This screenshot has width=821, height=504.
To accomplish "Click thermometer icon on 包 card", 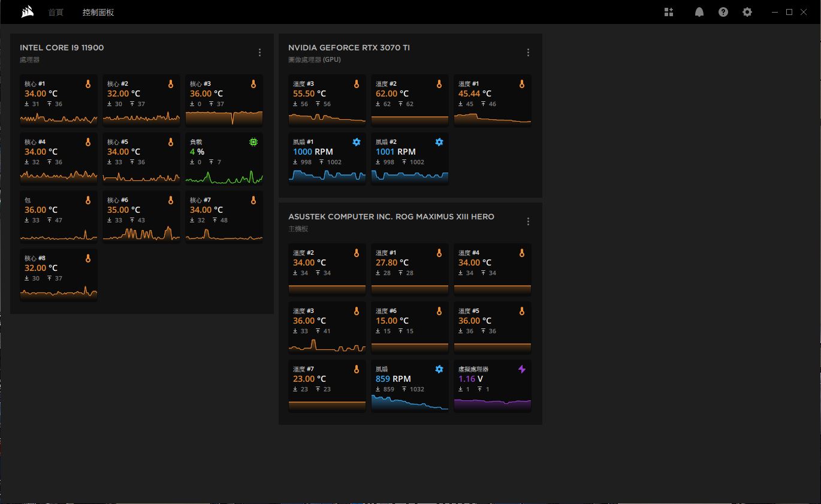I will 88,200.
